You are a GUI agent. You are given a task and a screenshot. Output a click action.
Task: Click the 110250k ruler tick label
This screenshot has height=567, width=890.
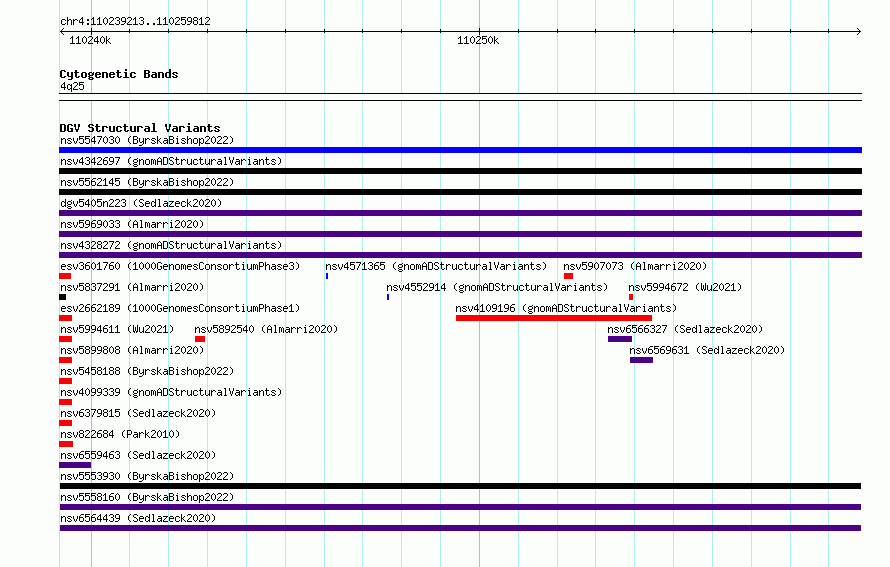[x=478, y=40]
